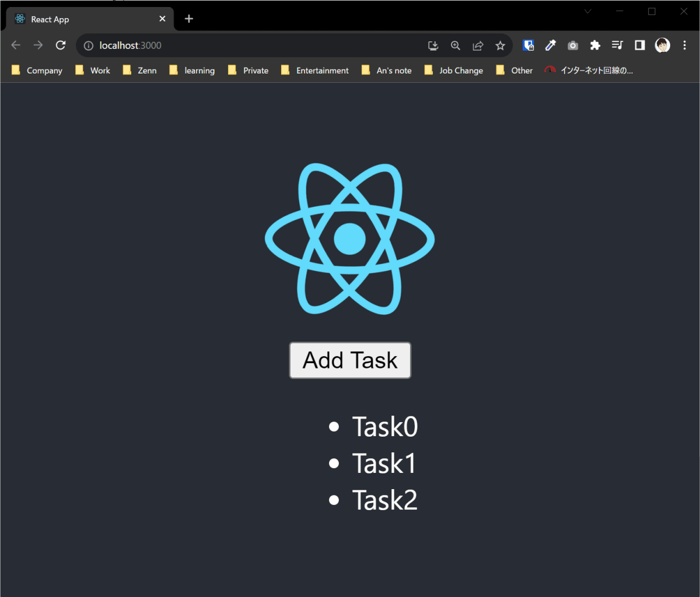Select the Task1 list item

(384, 463)
